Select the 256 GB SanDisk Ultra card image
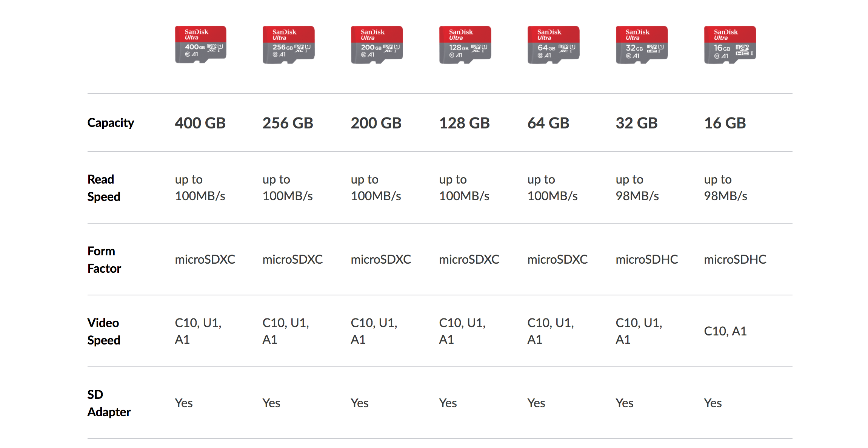The image size is (868, 448). point(288,44)
